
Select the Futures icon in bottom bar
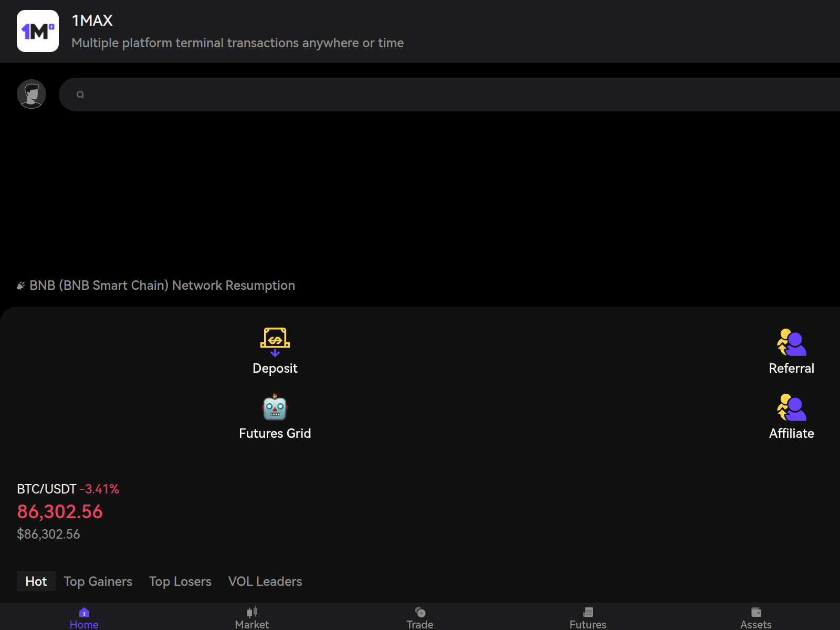click(587, 612)
